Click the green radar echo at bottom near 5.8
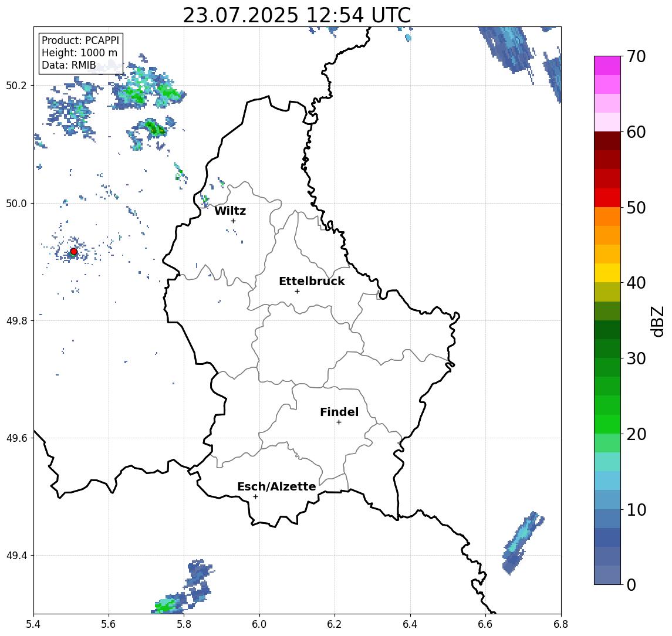672x636 pixels. (166, 605)
